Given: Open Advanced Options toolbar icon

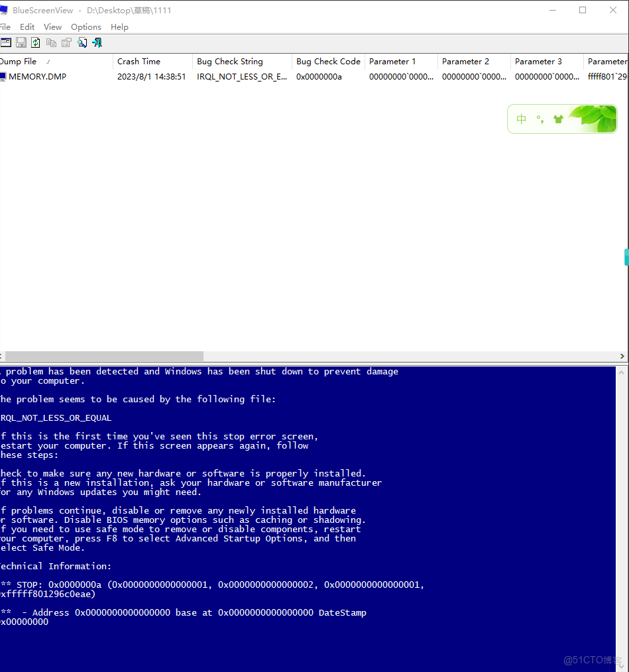Looking at the screenshot, I should point(5,42).
